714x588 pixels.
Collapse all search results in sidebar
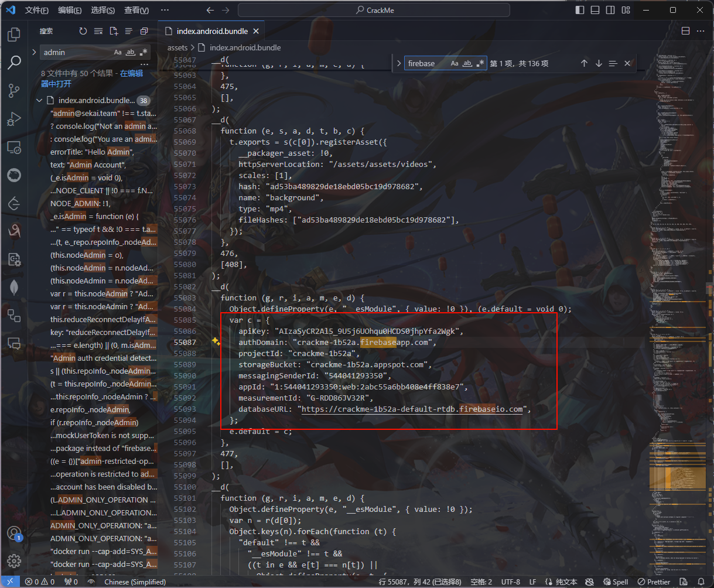pos(144,31)
